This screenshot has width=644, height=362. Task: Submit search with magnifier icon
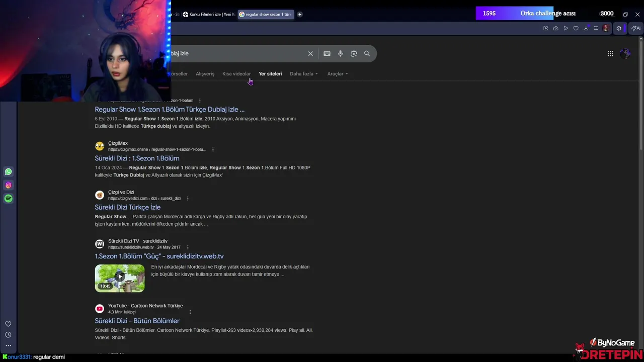click(367, 54)
